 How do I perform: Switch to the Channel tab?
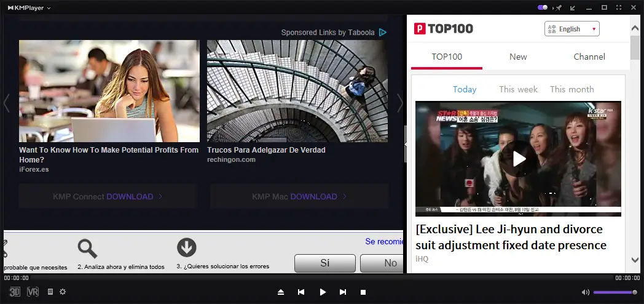tap(589, 57)
